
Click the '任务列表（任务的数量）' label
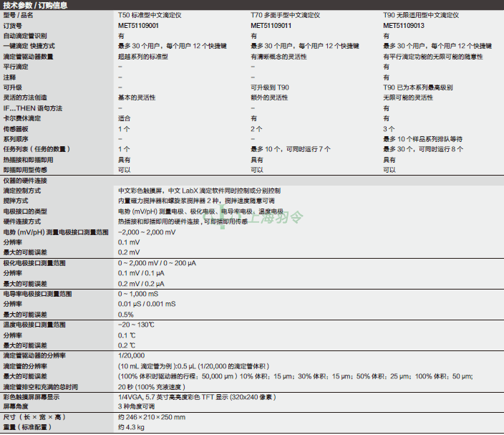click(37, 149)
